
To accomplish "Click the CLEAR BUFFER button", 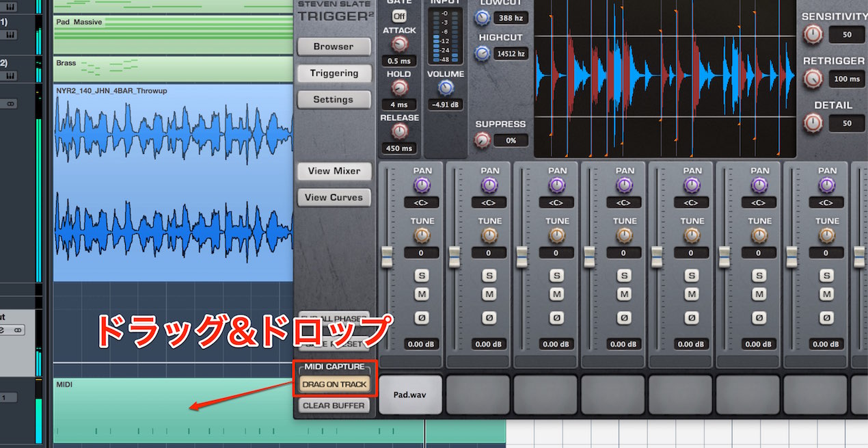I will click(335, 405).
